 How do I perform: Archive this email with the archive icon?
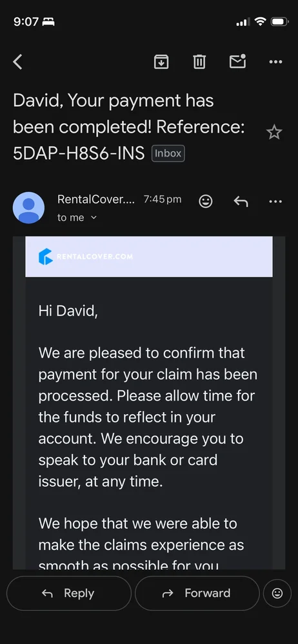[161, 62]
